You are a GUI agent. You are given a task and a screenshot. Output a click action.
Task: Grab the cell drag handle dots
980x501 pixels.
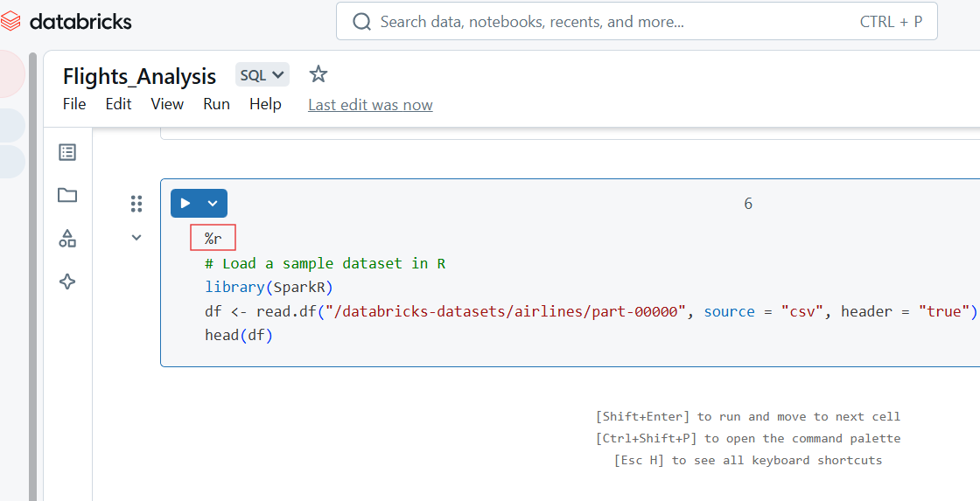point(136,204)
